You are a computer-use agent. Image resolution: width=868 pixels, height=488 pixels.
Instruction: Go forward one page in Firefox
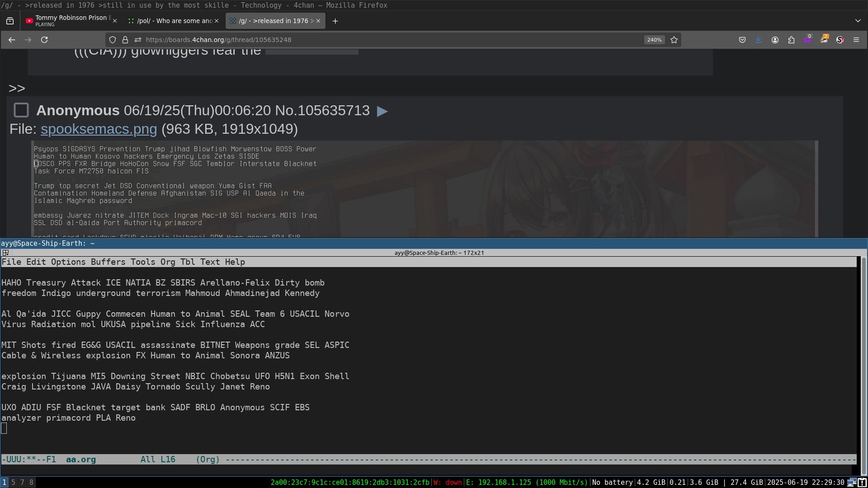pyautogui.click(x=28, y=40)
